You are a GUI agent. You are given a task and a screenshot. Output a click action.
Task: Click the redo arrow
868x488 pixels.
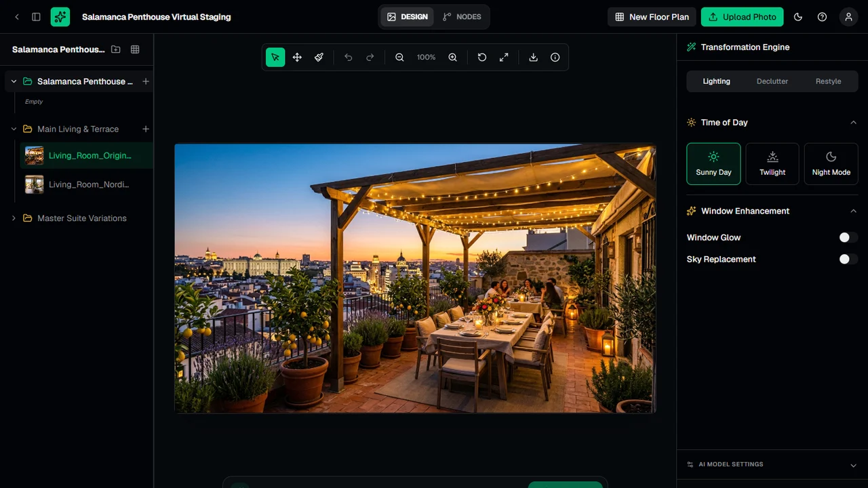pos(370,58)
